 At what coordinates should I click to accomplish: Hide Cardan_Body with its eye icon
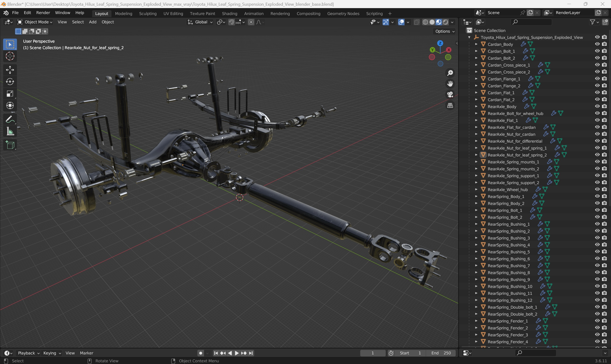point(597,44)
